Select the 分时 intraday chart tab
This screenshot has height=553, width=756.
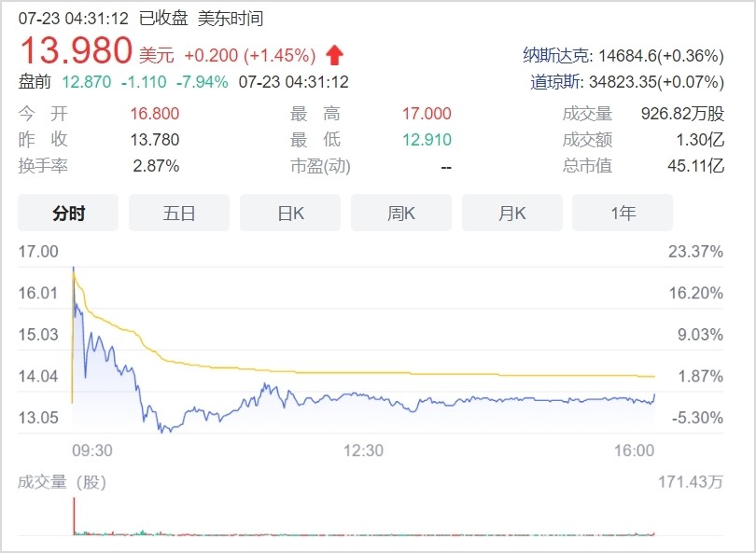(x=68, y=214)
